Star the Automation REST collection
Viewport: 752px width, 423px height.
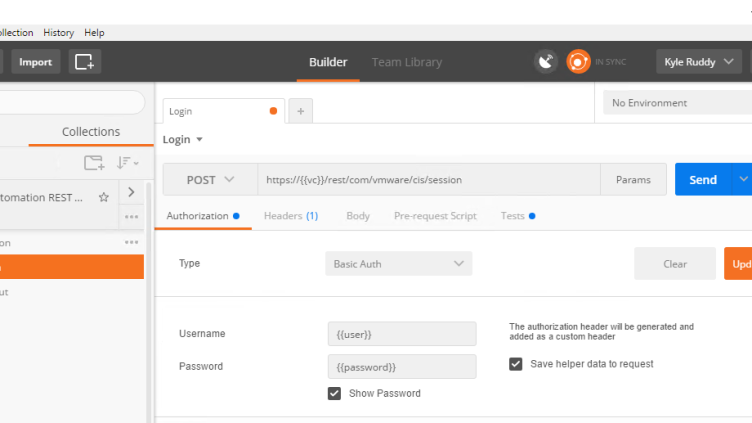(104, 197)
